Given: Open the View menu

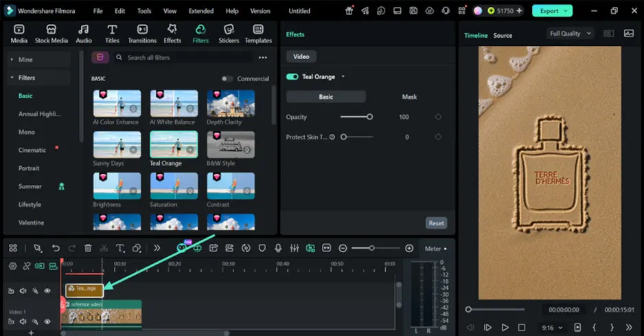Looking at the screenshot, I should point(170,11).
